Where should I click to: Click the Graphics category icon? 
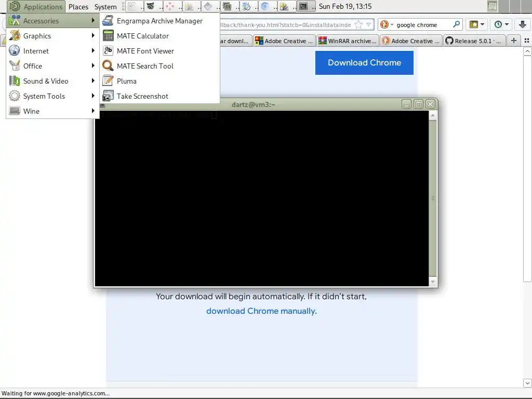15,36
